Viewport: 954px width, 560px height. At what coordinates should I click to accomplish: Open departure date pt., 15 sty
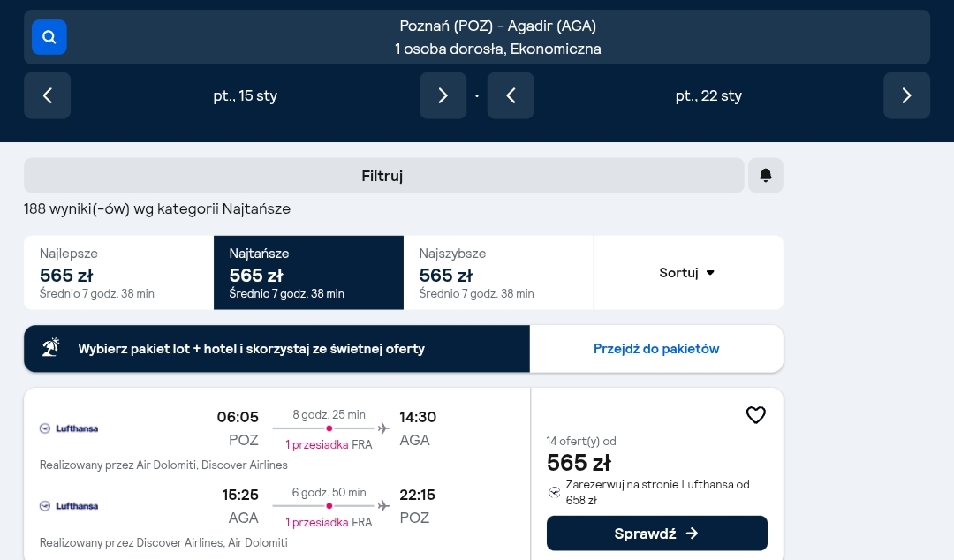point(246,95)
